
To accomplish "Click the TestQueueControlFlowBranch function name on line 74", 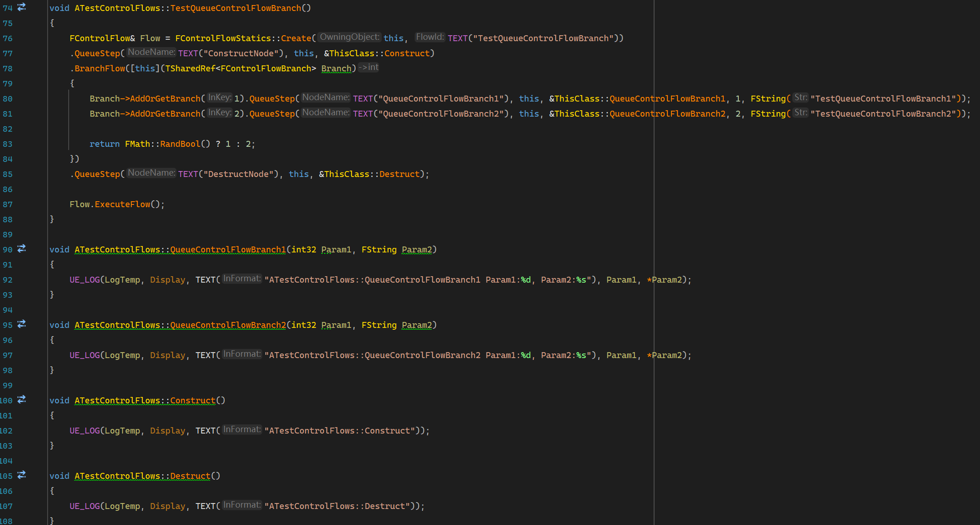I will point(236,8).
